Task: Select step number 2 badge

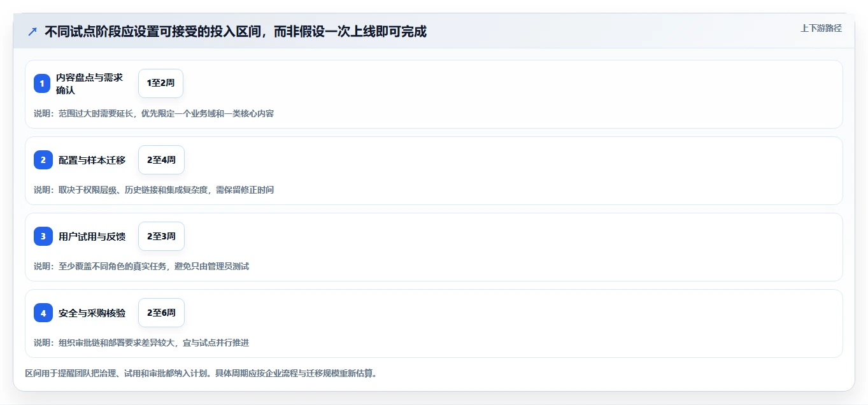Action: (x=43, y=160)
